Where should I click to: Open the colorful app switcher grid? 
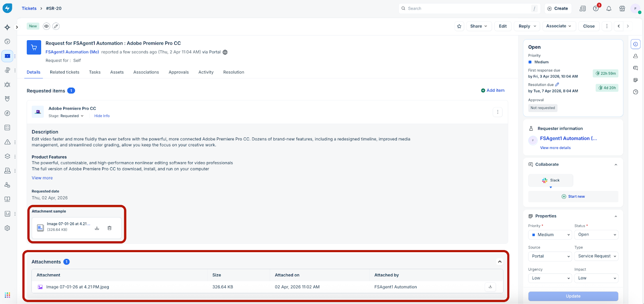tap(7, 295)
